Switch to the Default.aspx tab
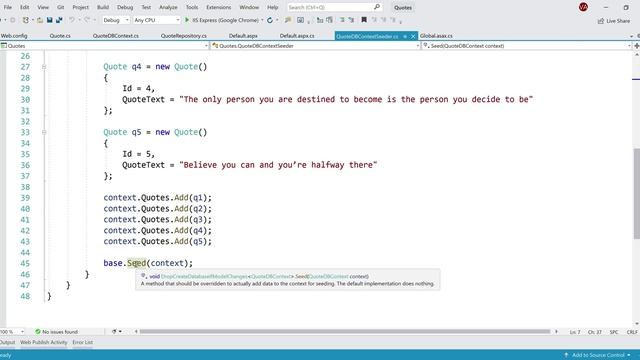 (243, 36)
